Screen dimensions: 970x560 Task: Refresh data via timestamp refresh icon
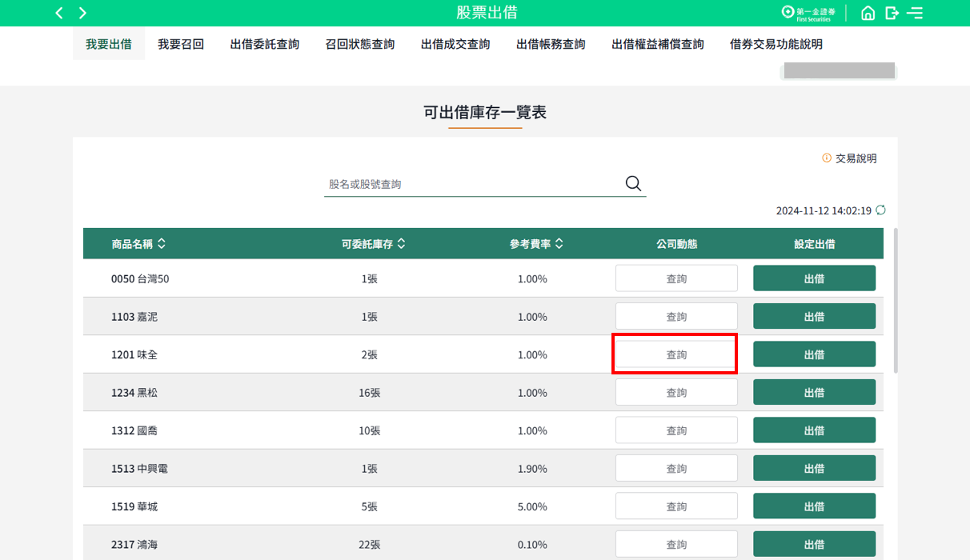click(880, 210)
